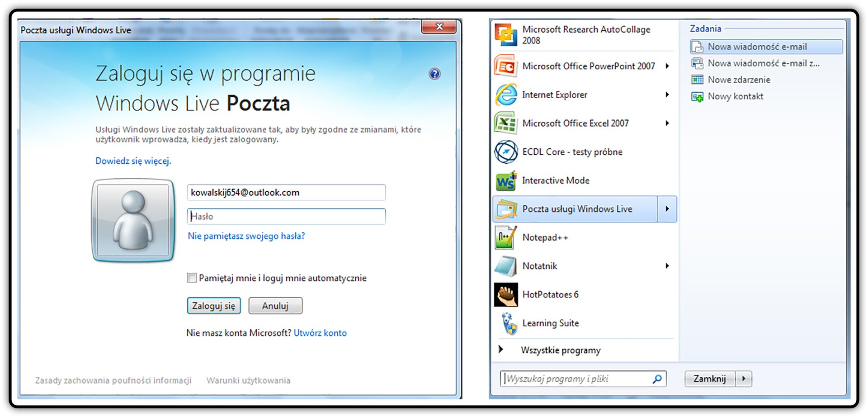Click the HotPotatoes 6 icon
Viewport: 868px width, 417px height.
pyautogui.click(x=506, y=294)
